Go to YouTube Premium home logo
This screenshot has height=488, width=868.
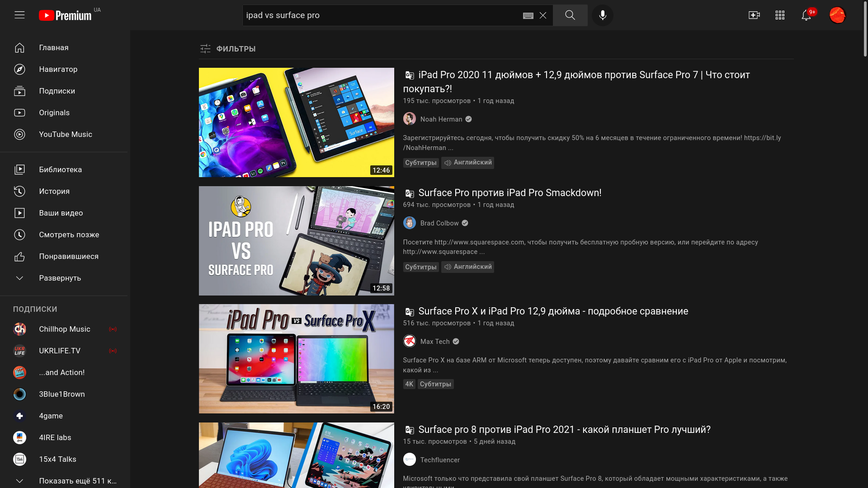point(65,15)
